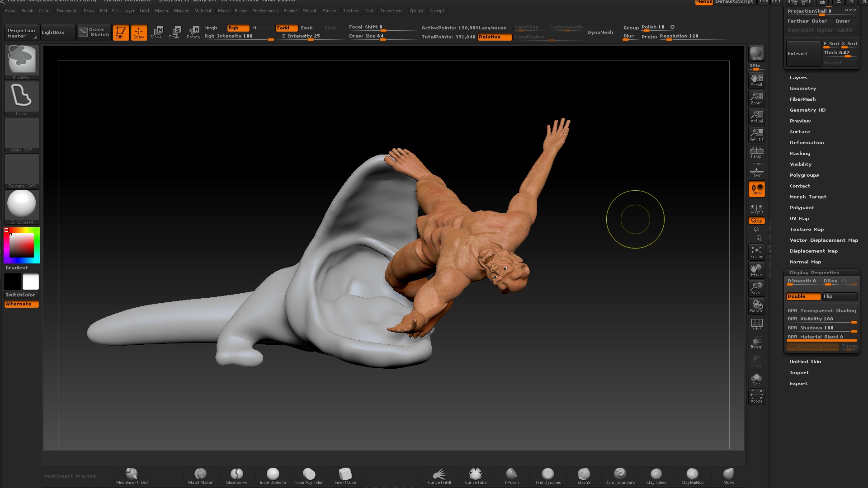Open the MaskPen brush thumbnail
Image resolution: width=868 pixels, height=488 pixels.
click(x=22, y=62)
